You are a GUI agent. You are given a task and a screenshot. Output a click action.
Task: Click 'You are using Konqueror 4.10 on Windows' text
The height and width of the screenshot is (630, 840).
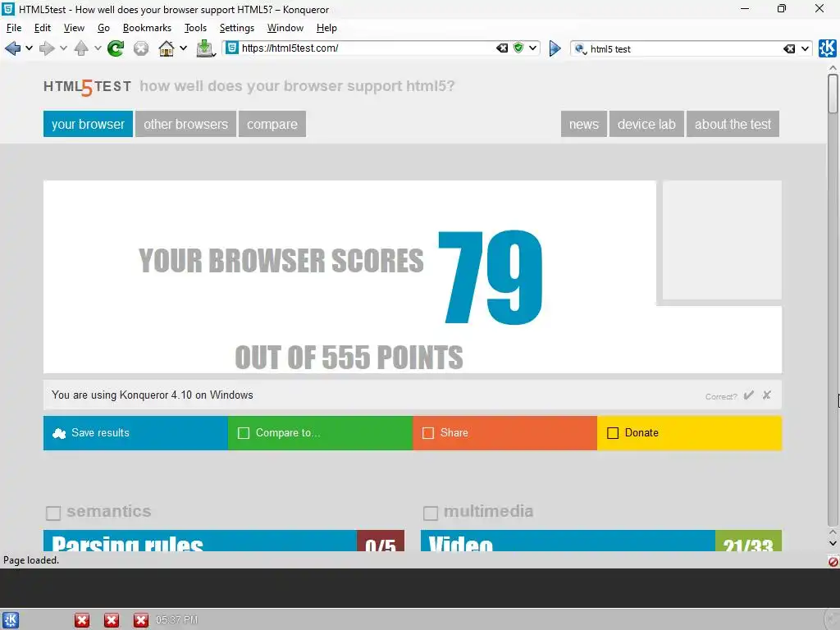pyautogui.click(x=152, y=395)
